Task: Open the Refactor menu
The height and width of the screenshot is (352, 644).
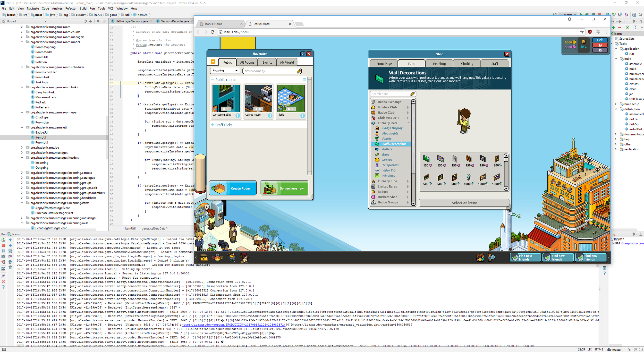Action: 71,8
